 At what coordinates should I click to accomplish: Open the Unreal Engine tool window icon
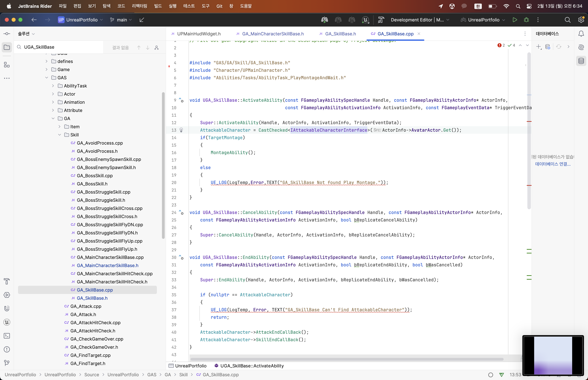[7, 322]
